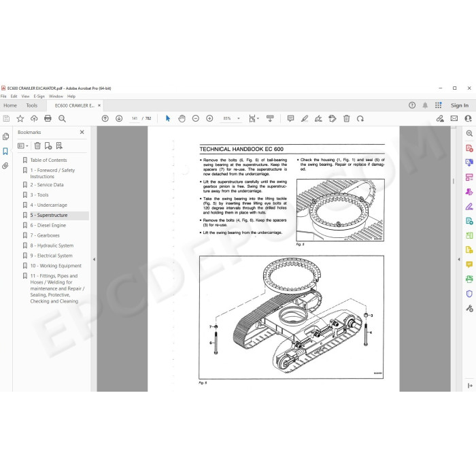Share document via email envelope
The image size is (476, 476).
click(x=454, y=118)
